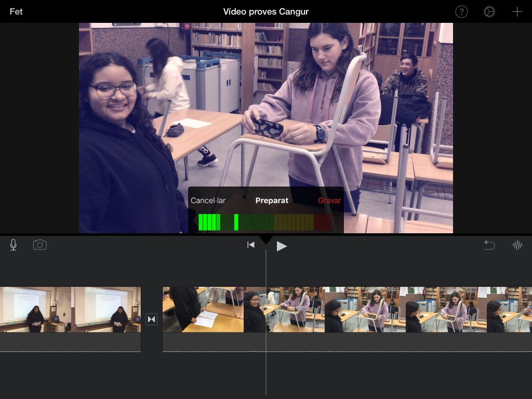Cancel the voiceover with Cancel·lar

tap(208, 201)
